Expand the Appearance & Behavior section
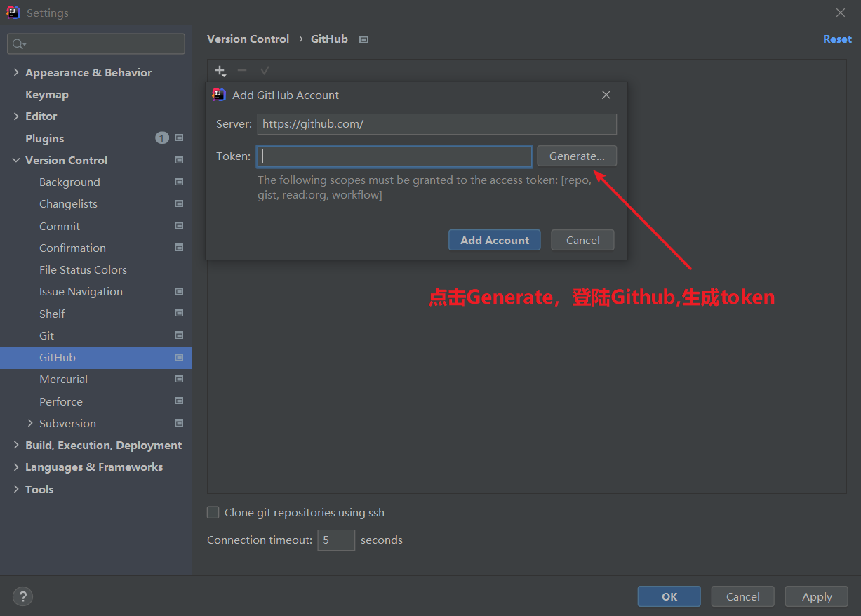861x616 pixels. coord(16,72)
